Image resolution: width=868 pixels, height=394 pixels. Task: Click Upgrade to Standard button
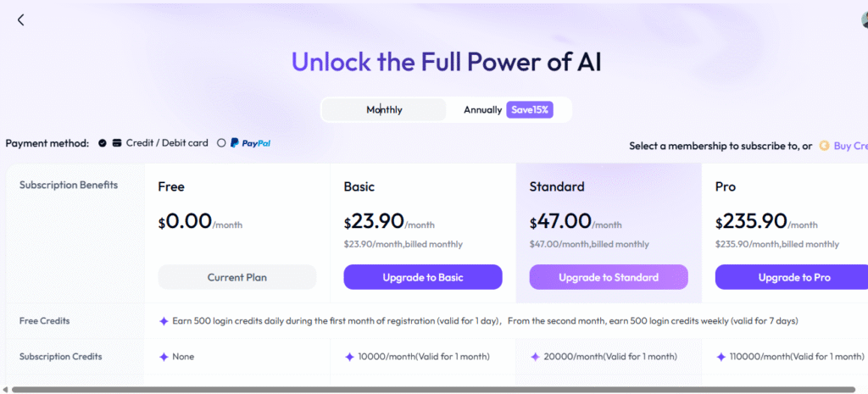coord(609,277)
